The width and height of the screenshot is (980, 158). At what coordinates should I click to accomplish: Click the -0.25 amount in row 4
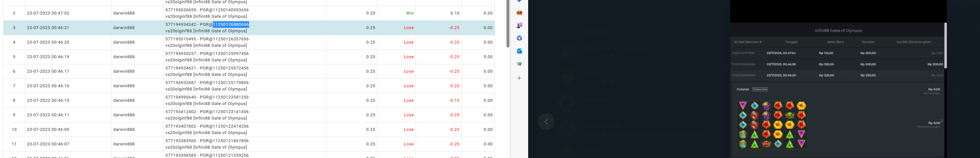[454, 42]
